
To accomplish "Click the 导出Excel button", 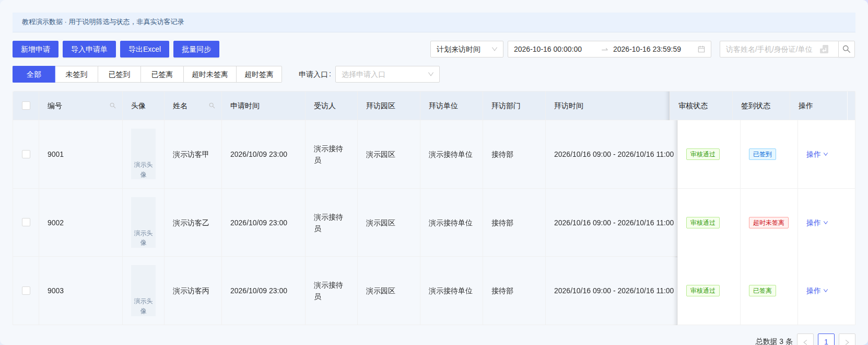I will click(145, 49).
